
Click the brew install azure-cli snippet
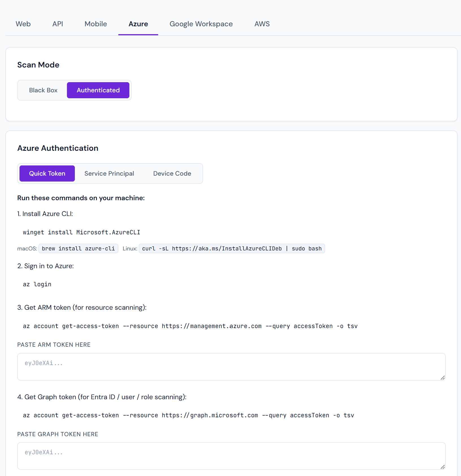[78, 249]
